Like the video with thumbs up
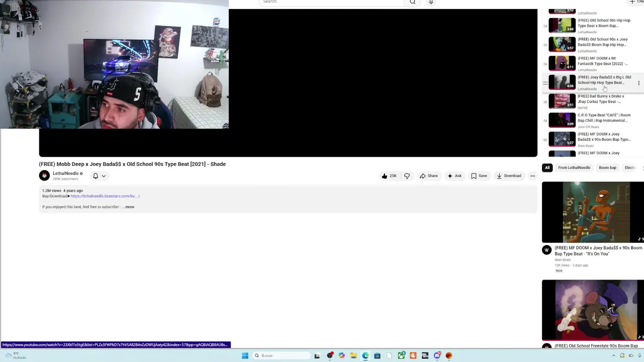 pos(389,176)
